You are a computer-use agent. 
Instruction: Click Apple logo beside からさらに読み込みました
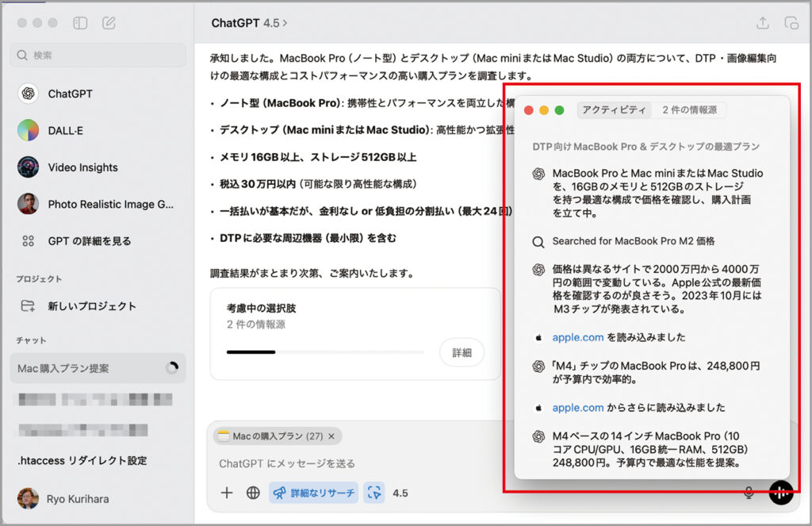point(538,408)
